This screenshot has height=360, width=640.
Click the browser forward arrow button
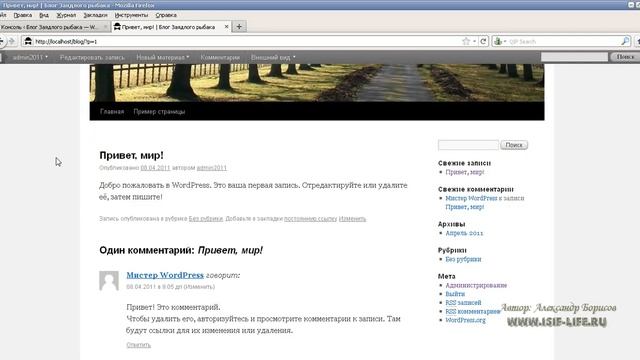click(x=12, y=41)
